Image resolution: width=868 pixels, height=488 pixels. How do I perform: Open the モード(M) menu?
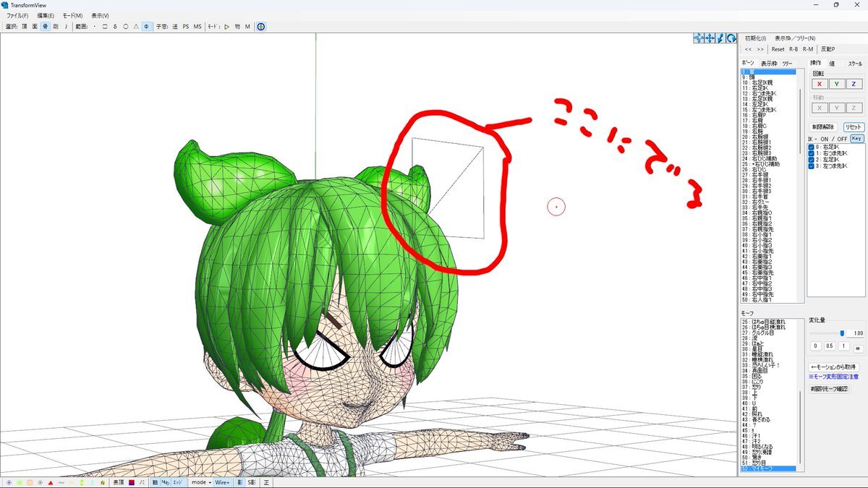pyautogui.click(x=72, y=15)
